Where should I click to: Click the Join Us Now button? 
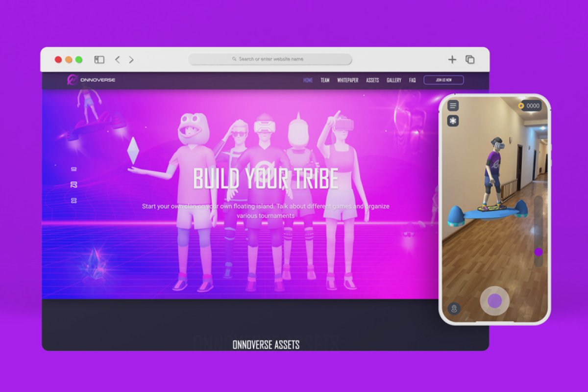pos(443,80)
